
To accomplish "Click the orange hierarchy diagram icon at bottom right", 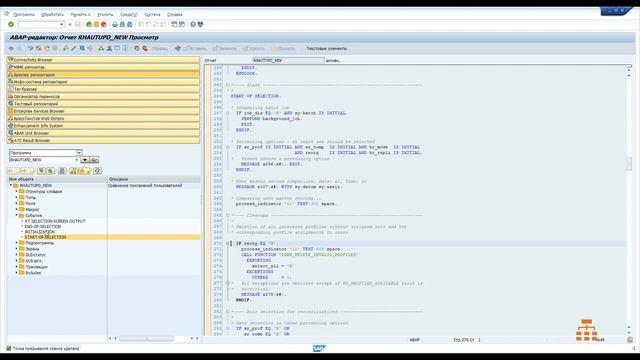I will pyautogui.click(x=587, y=330).
